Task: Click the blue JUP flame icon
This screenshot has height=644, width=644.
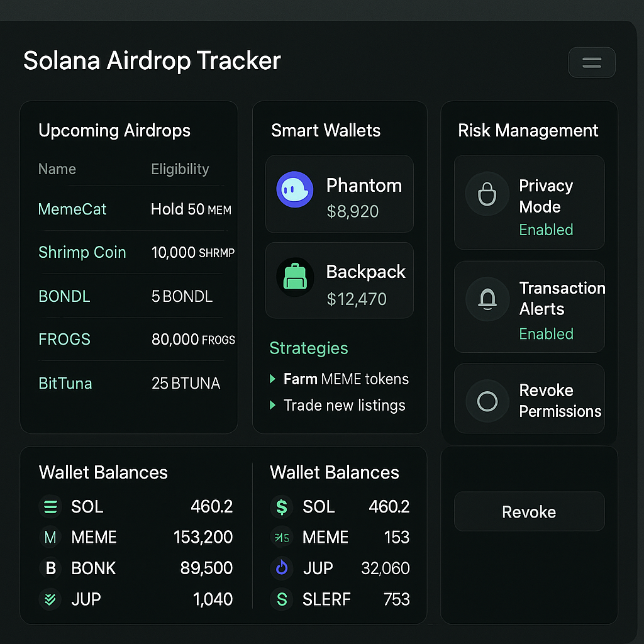Action: [282, 568]
